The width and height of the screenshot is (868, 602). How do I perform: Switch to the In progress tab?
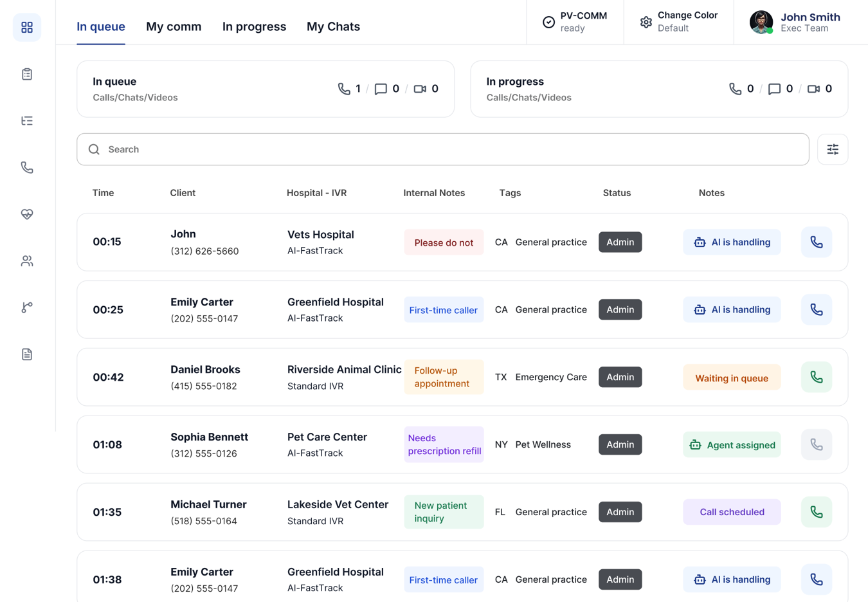click(254, 26)
